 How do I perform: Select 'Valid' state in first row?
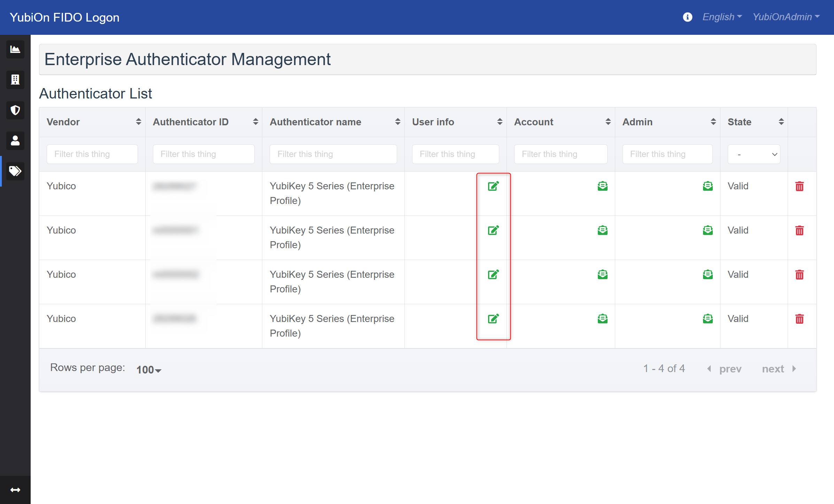(x=738, y=186)
